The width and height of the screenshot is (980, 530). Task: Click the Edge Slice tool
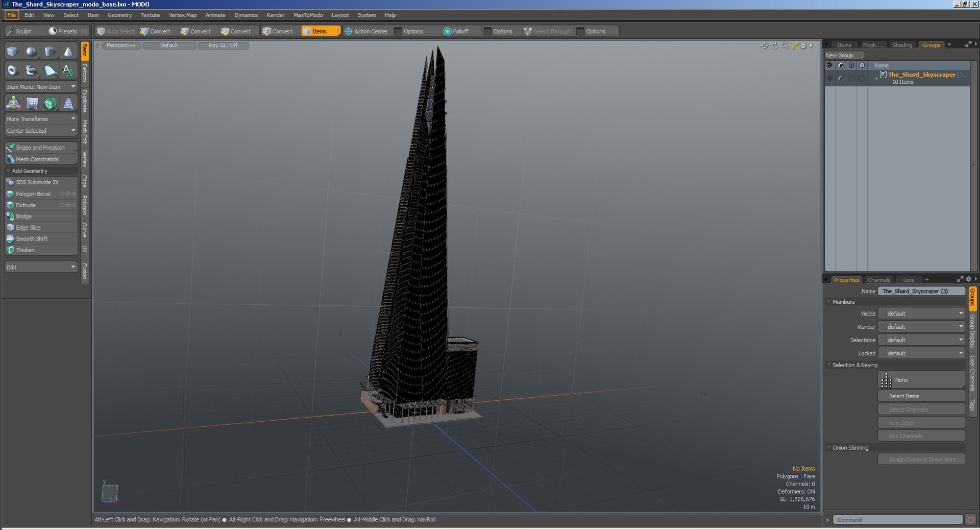coord(41,228)
